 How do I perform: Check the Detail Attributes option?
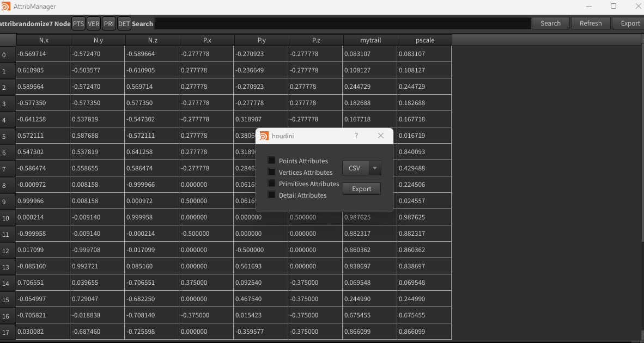pyautogui.click(x=271, y=195)
